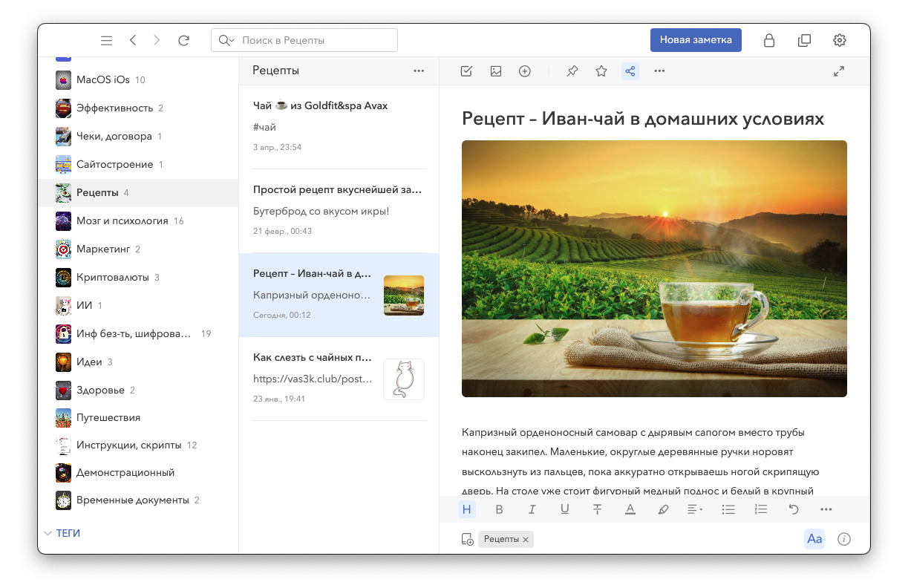
Task: Pin the current note
Action: coord(572,71)
